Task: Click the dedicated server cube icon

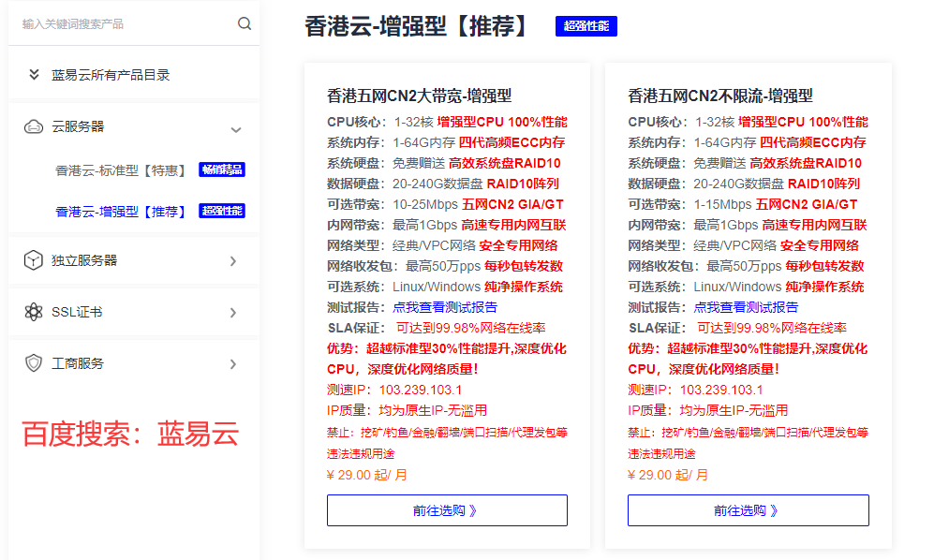Action: tap(34, 260)
